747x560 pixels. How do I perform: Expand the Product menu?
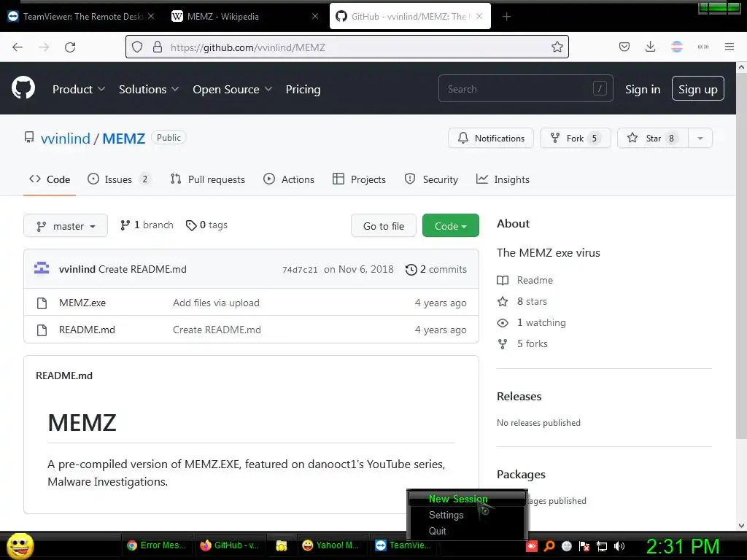click(79, 89)
